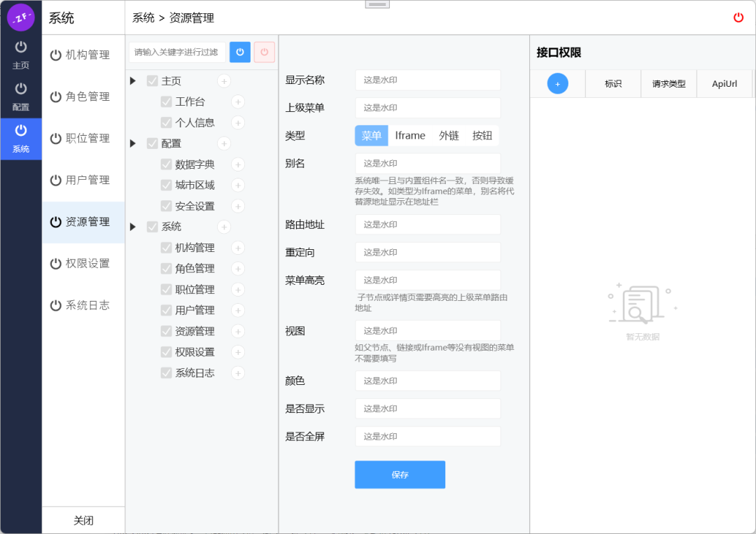Image resolution: width=756 pixels, height=534 pixels.
Task: Click the 请求类型 column header
Action: tap(668, 84)
